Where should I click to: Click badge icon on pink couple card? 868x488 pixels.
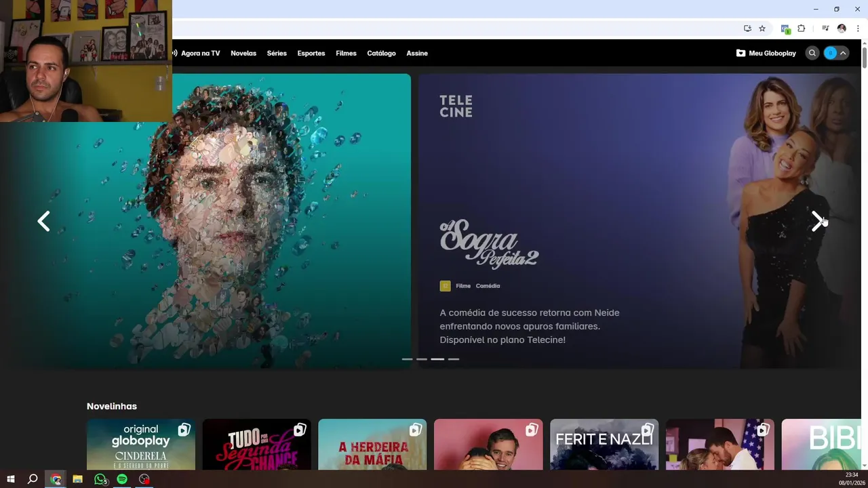(532, 430)
